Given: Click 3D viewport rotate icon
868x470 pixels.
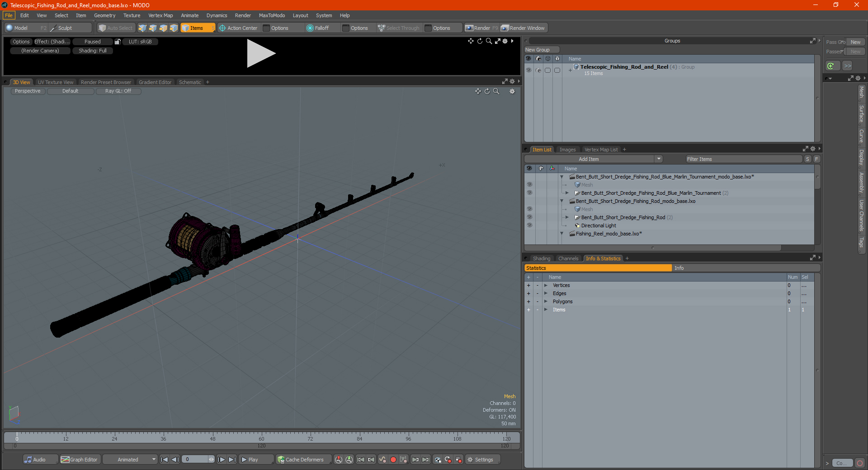Looking at the screenshot, I should [x=487, y=91].
